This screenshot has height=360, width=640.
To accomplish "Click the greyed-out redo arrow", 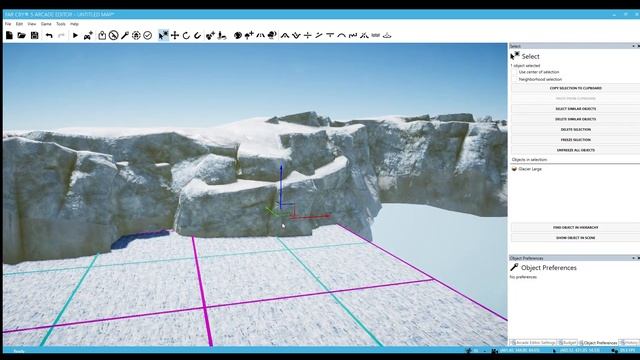I will click(61, 36).
